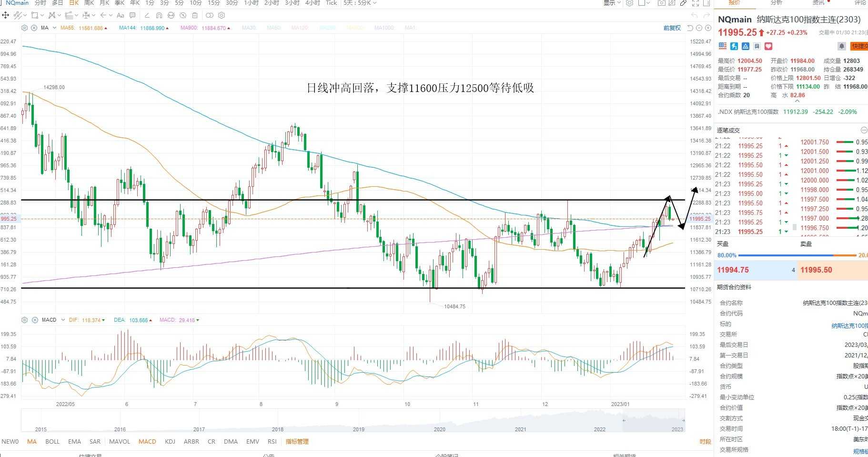The height and width of the screenshot is (457, 868).
Task: Toggle the faded MA30 indicator on
Action: (249, 28)
